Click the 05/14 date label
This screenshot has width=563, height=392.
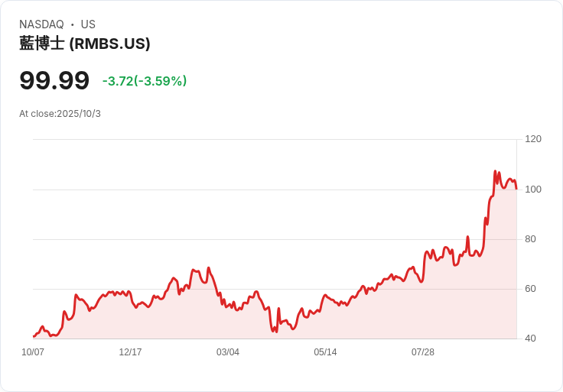coord(325,352)
